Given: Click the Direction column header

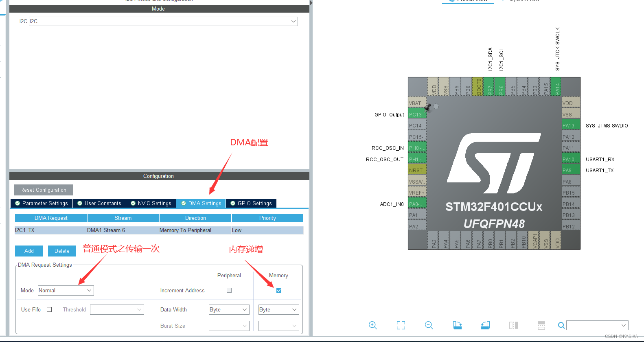Looking at the screenshot, I should [195, 218].
